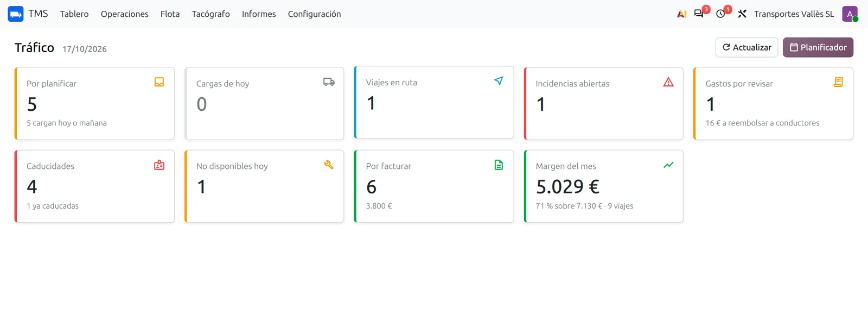Open the user avatar menu
The image size is (868, 314).
pos(850,14)
